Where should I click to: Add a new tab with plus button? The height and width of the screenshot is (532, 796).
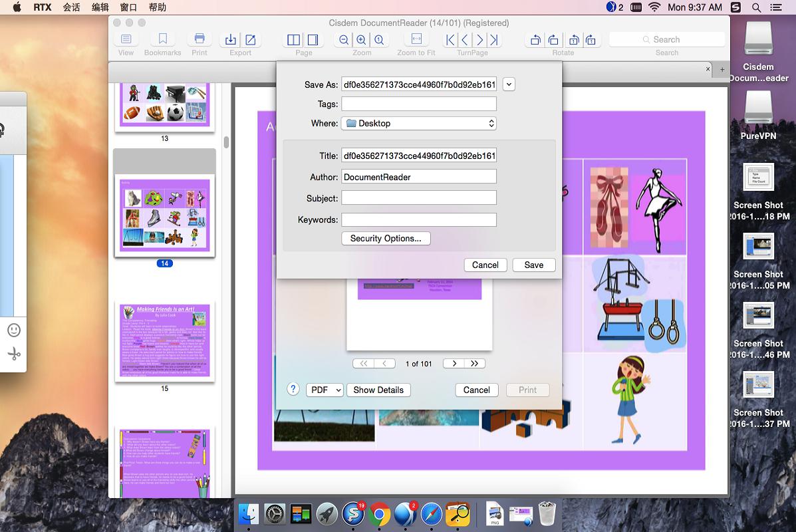click(722, 68)
